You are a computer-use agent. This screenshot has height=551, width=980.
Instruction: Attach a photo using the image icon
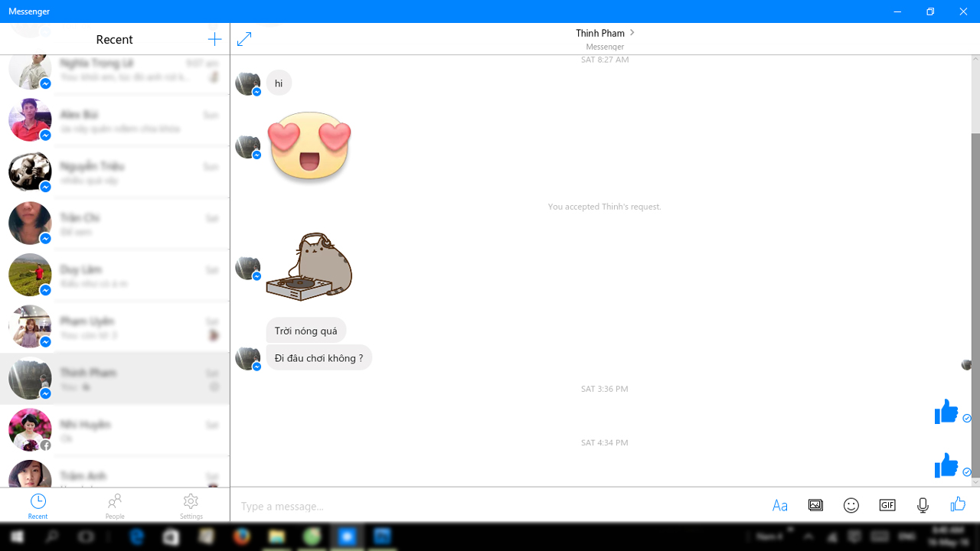coord(815,505)
